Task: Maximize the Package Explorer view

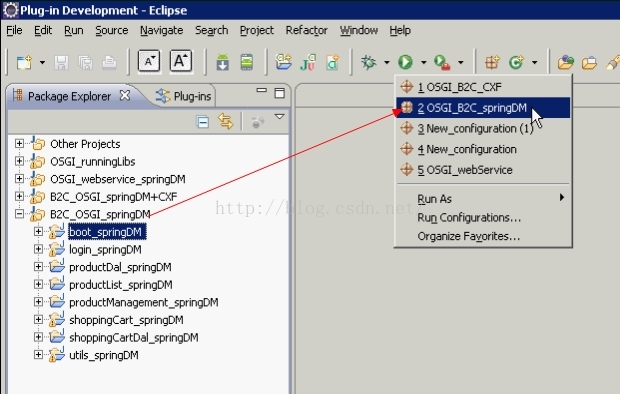Action: 280,93
